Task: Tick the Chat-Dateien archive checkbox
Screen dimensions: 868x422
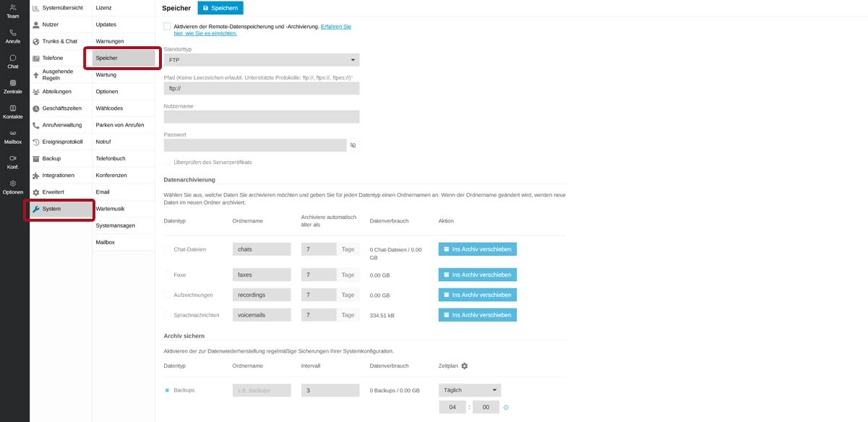Action: tap(168, 249)
